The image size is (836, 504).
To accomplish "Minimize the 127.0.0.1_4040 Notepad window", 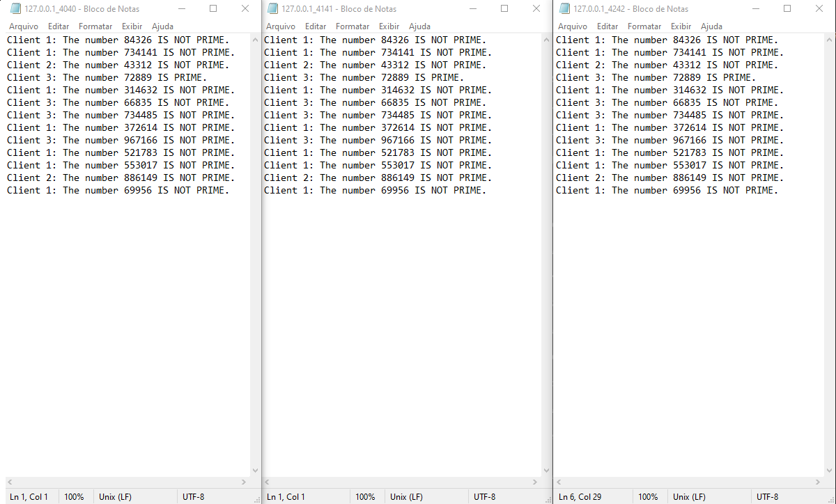I will coord(182,9).
